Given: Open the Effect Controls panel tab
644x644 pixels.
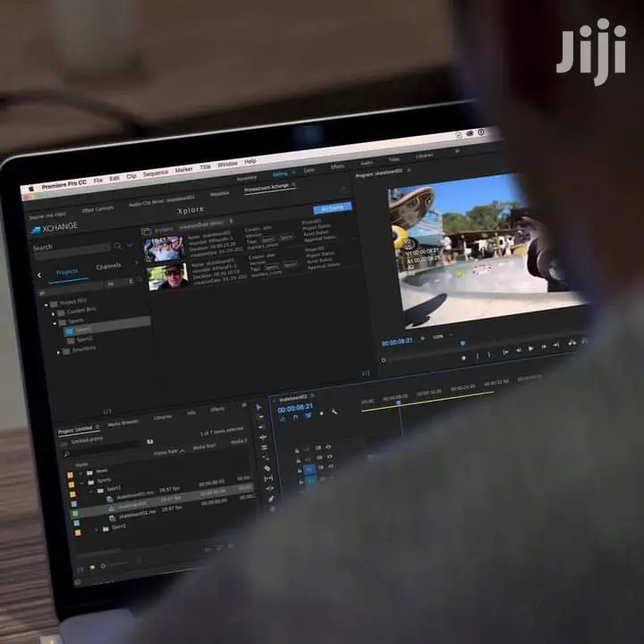Looking at the screenshot, I should [97, 209].
